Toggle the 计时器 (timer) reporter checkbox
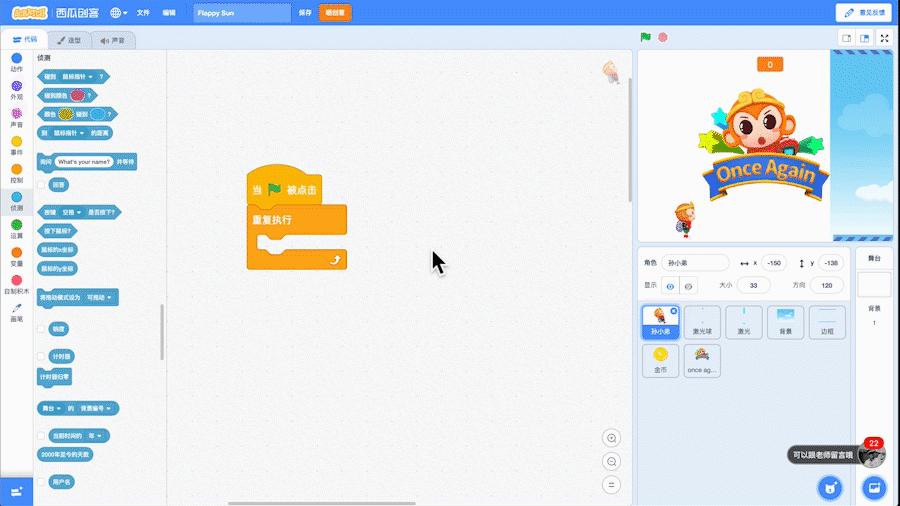This screenshot has height=506, width=900. pyautogui.click(x=41, y=356)
